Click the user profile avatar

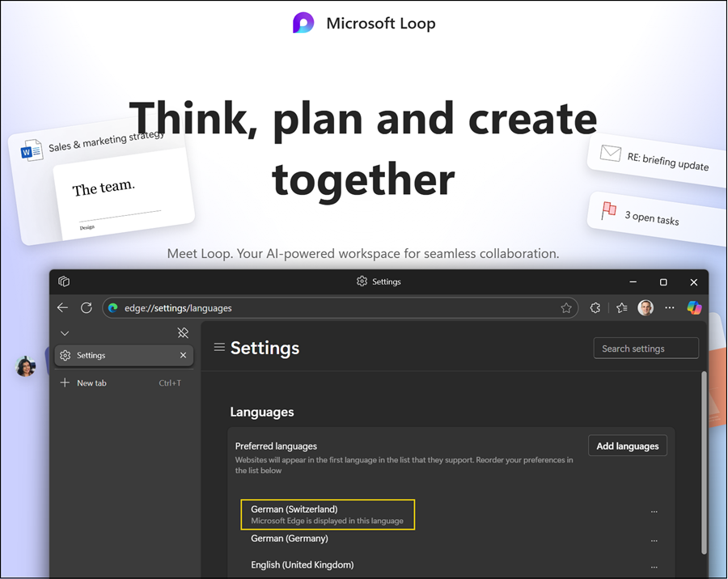(x=645, y=308)
